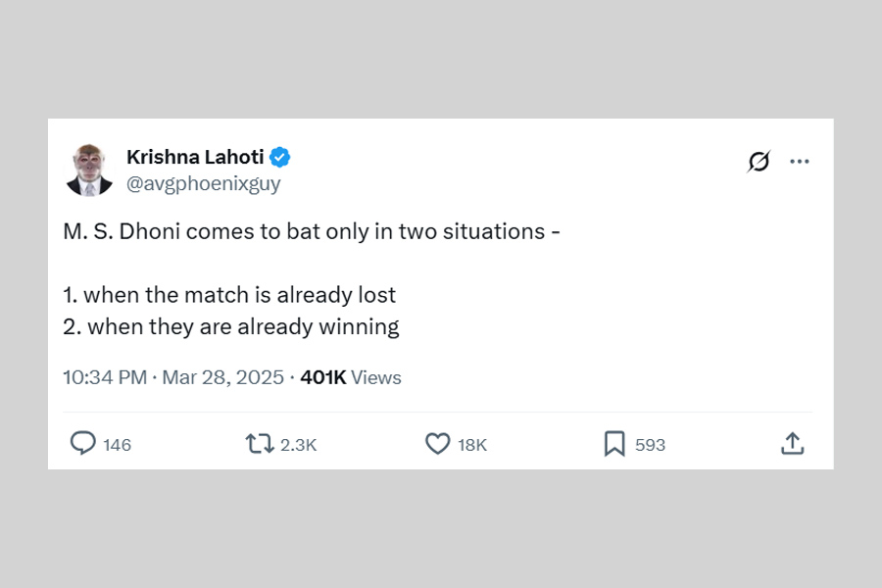Click the 18K likes count

[472, 445]
